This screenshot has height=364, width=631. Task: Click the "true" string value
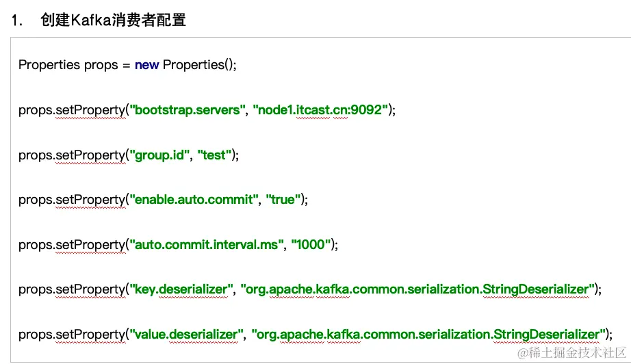pos(284,200)
